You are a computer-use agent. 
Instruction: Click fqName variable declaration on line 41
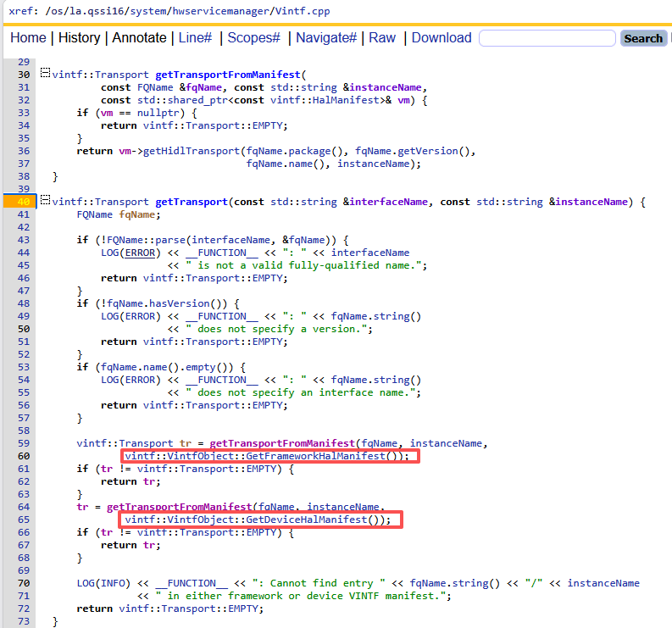coord(137,214)
